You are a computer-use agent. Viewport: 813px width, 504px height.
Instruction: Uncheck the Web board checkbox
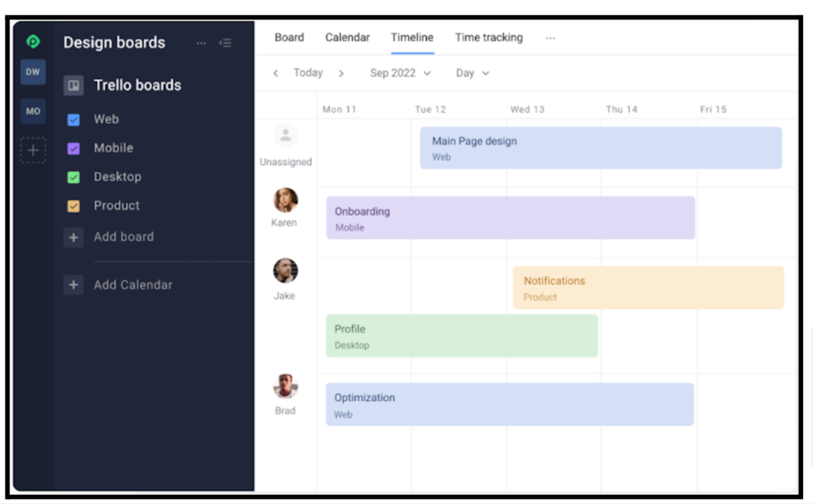[74, 119]
